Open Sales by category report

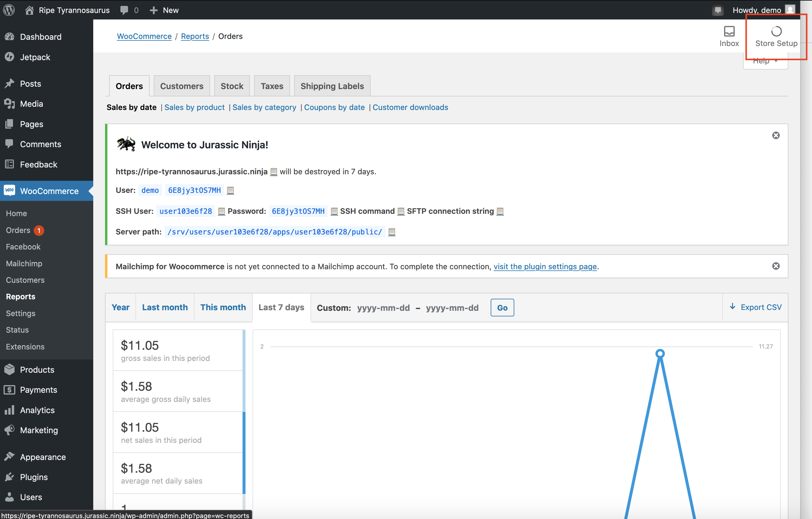pos(264,107)
